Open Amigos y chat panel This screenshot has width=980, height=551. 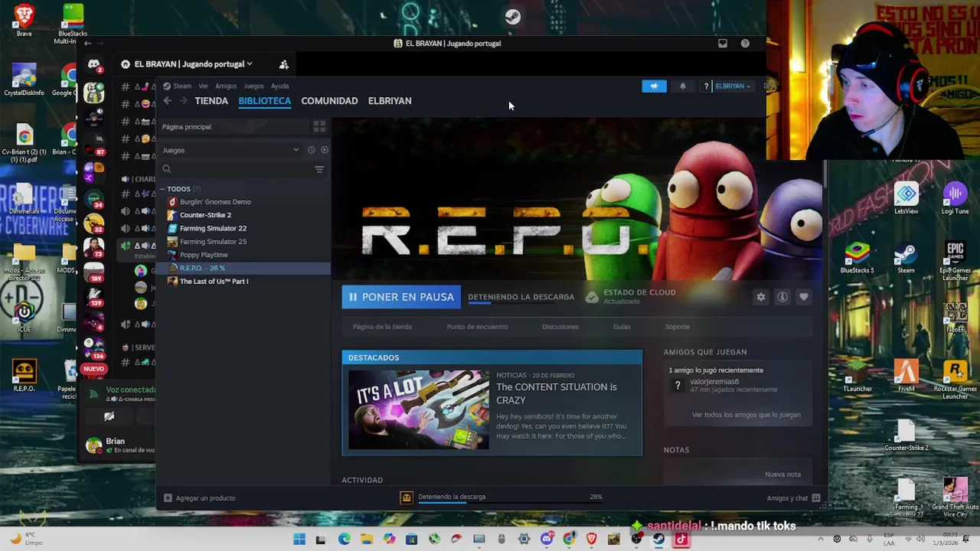[x=793, y=498]
